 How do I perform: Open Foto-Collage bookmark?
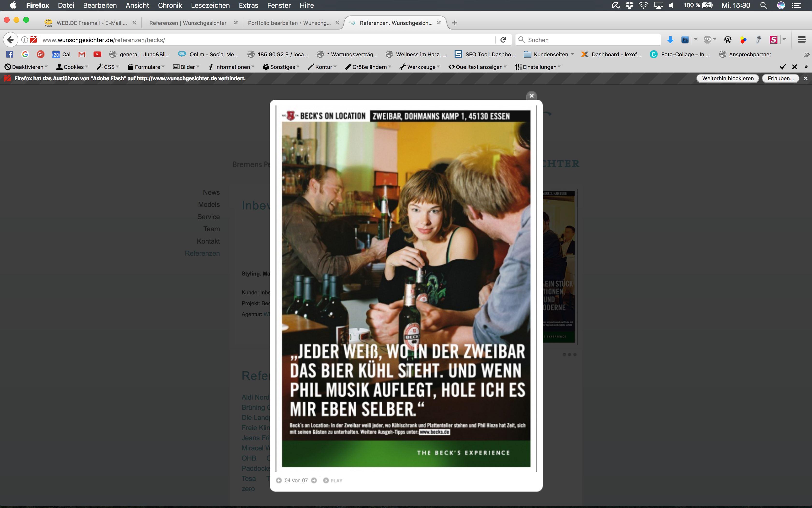click(x=680, y=54)
